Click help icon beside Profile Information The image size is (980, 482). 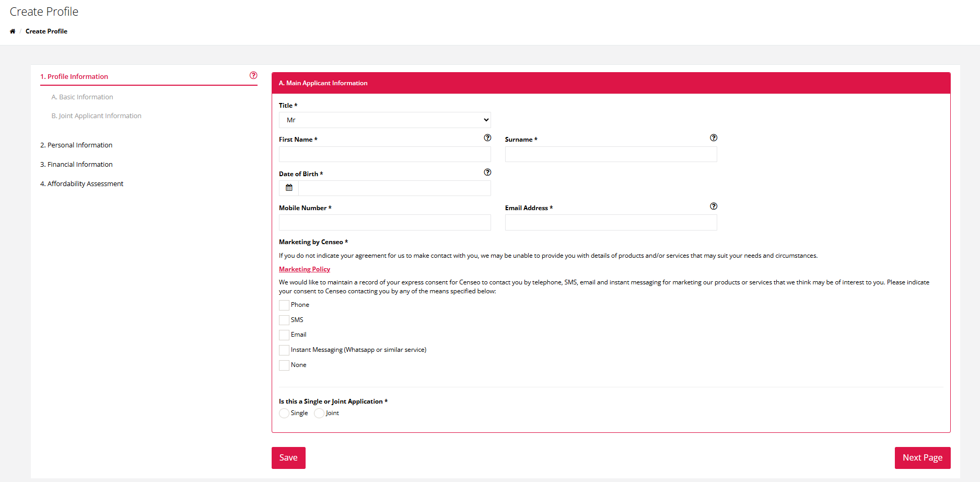(x=253, y=76)
